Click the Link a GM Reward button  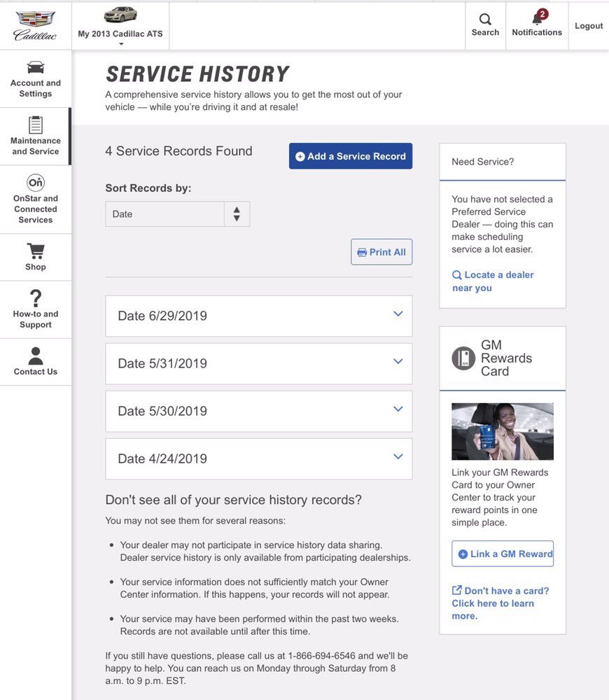[503, 554]
